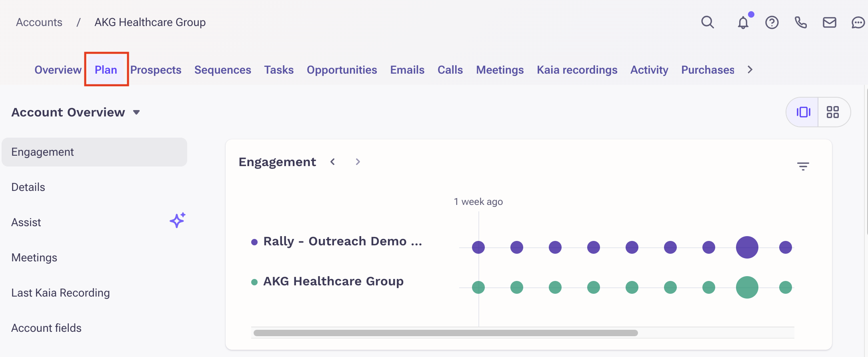Go to next Engagement period
Screen dimensions: 868x357
(358, 162)
